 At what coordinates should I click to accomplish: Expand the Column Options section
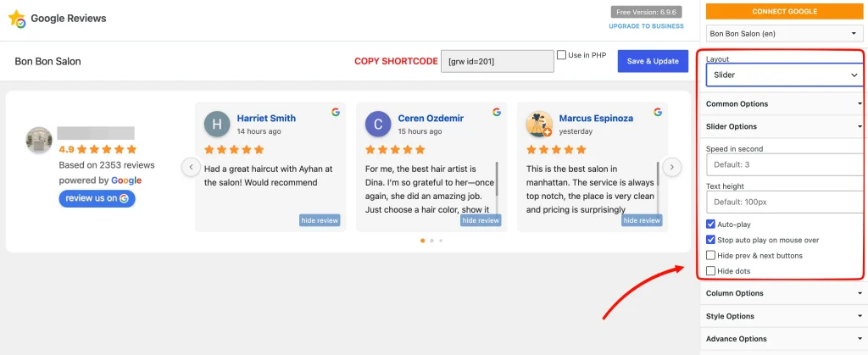pos(784,293)
